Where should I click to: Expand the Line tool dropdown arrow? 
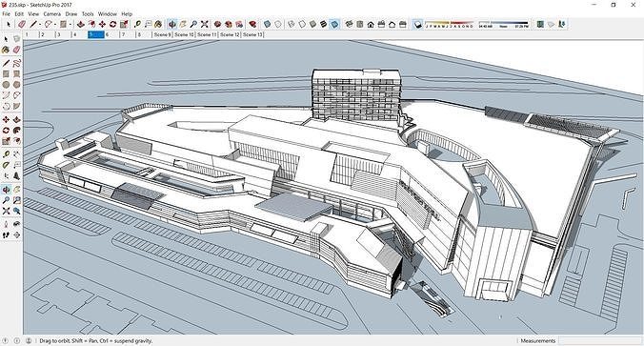coord(40,24)
